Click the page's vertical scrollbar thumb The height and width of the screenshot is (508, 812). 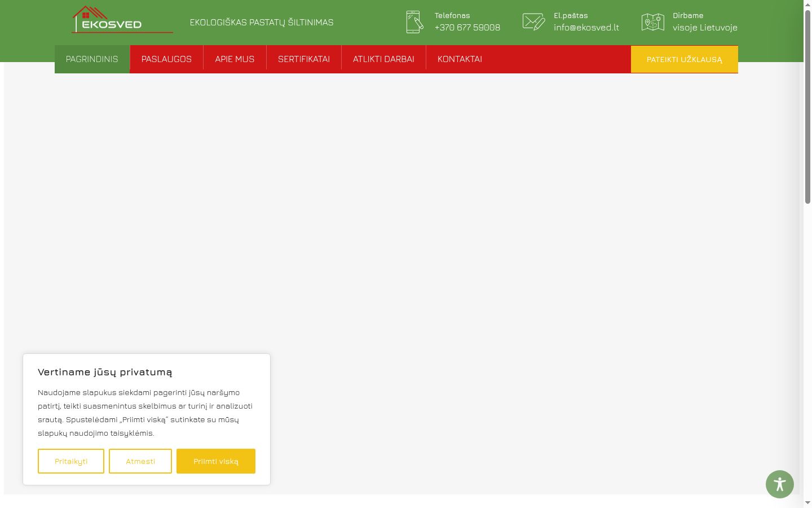pyautogui.click(x=807, y=107)
